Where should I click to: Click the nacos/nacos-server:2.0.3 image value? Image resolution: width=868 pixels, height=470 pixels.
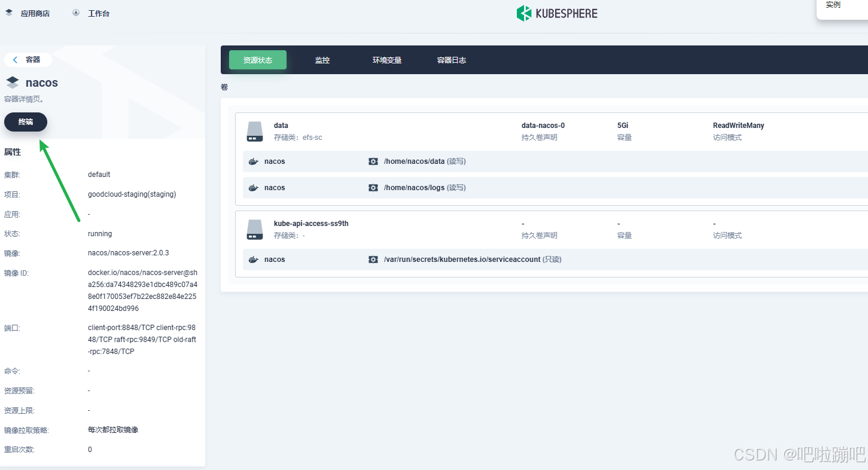129,253
